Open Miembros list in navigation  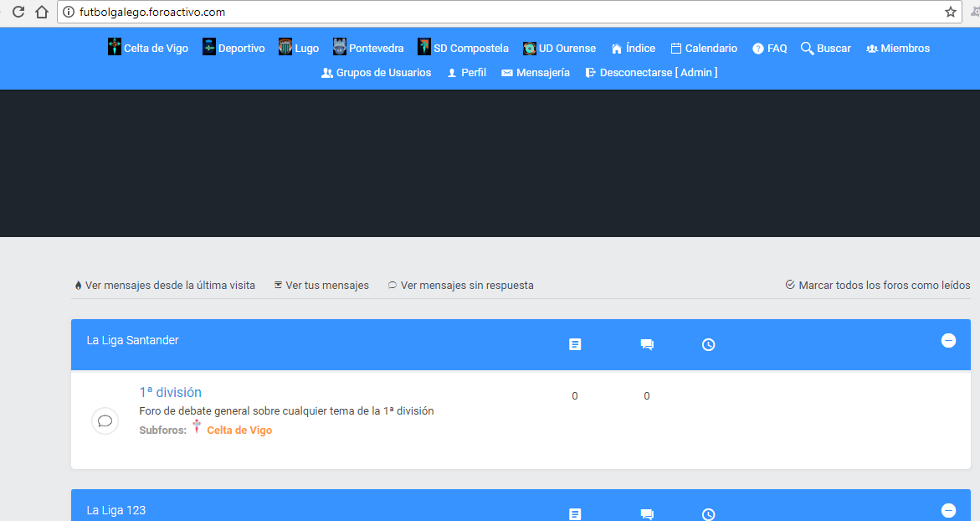pyautogui.click(x=905, y=48)
